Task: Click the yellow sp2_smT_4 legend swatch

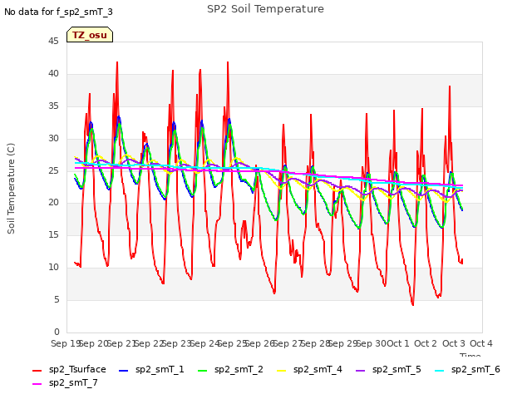Action: pyautogui.click(x=281, y=371)
